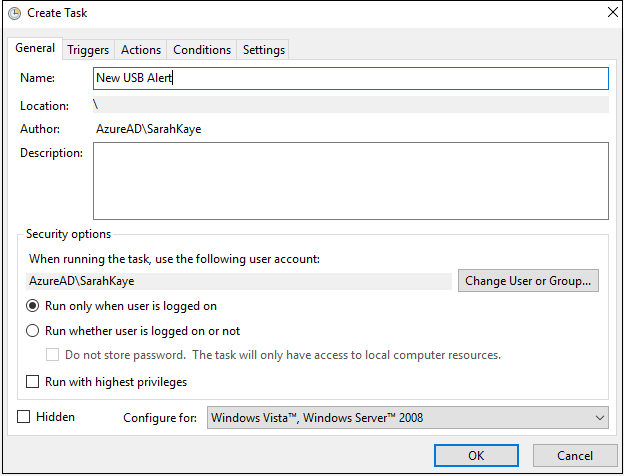Select the General tab
This screenshot has height=476, width=624.
pyautogui.click(x=35, y=48)
